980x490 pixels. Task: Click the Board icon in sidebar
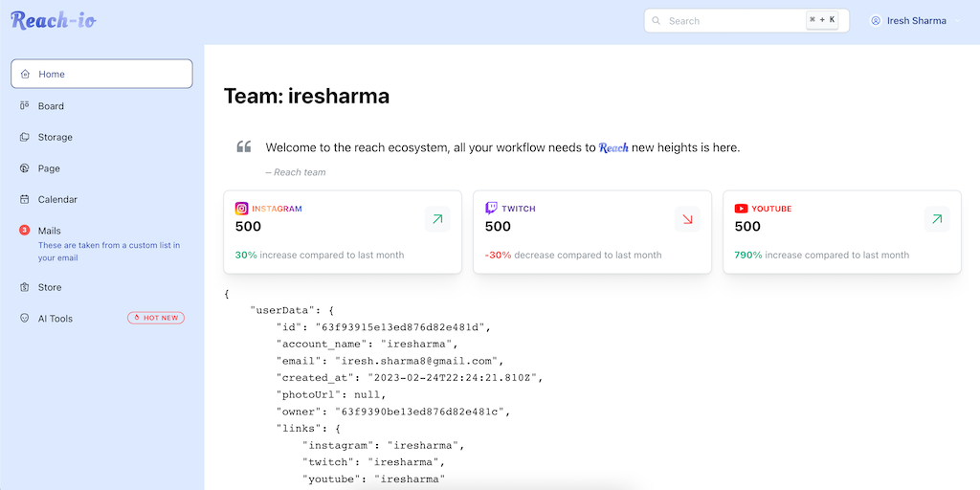(25, 105)
